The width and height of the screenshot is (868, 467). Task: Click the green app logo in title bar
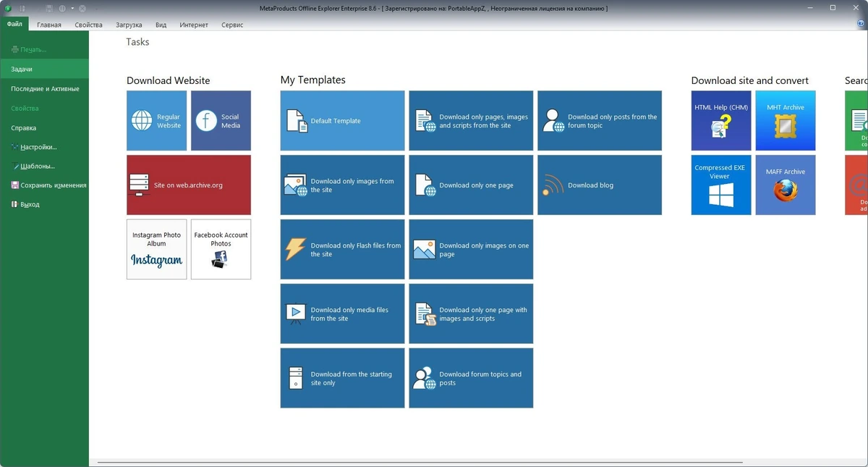pos(9,8)
